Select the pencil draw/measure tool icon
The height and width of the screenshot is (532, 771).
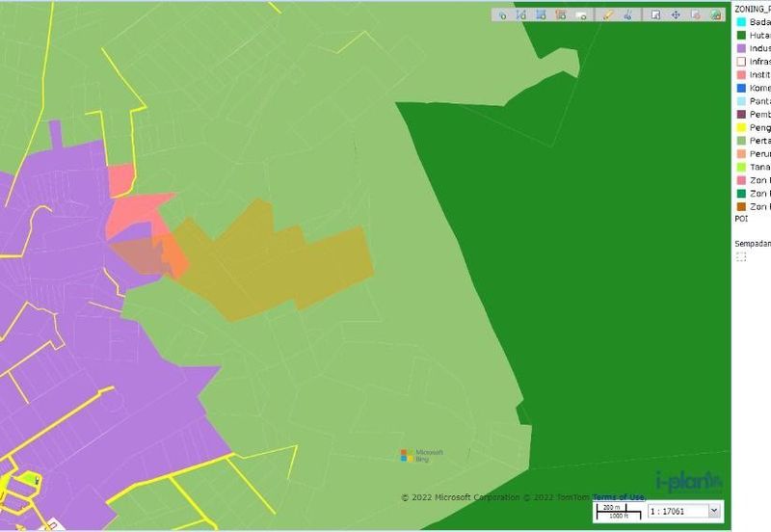608,14
